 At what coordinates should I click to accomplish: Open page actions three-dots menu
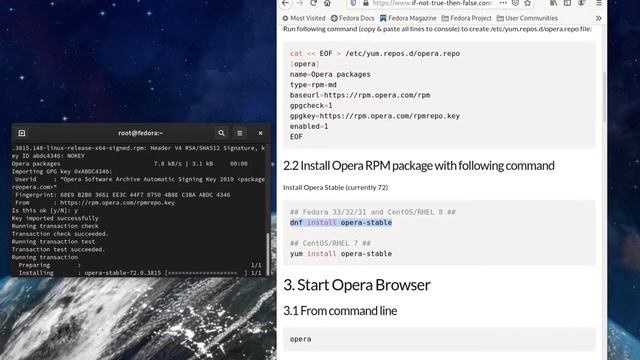pyautogui.click(x=503, y=3)
